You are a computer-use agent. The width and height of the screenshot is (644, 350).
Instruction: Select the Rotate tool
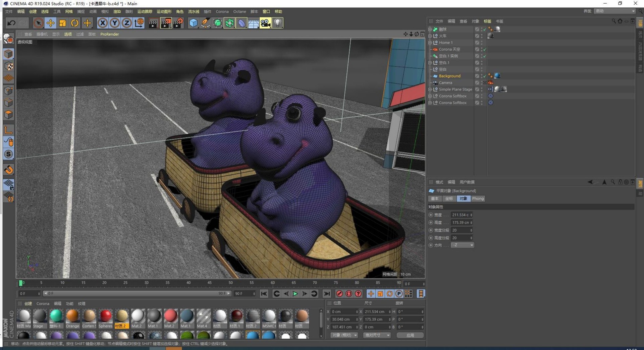click(75, 23)
